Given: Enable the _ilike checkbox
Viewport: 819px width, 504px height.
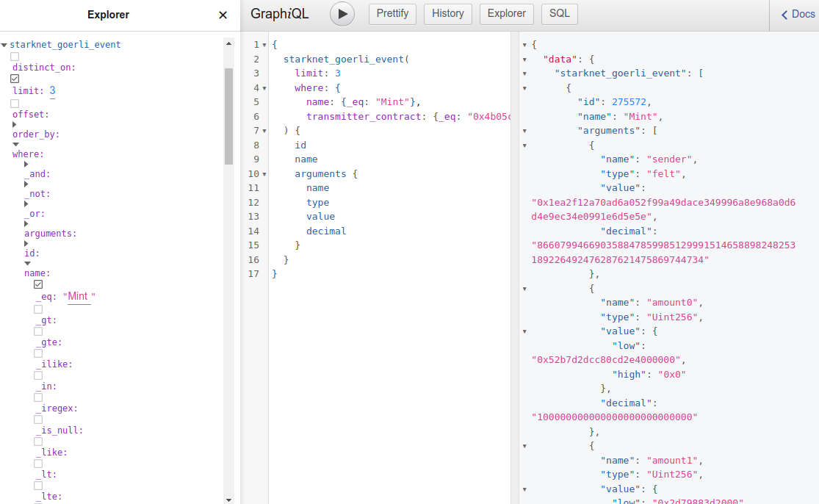Looking at the screenshot, I should tap(38, 353).
